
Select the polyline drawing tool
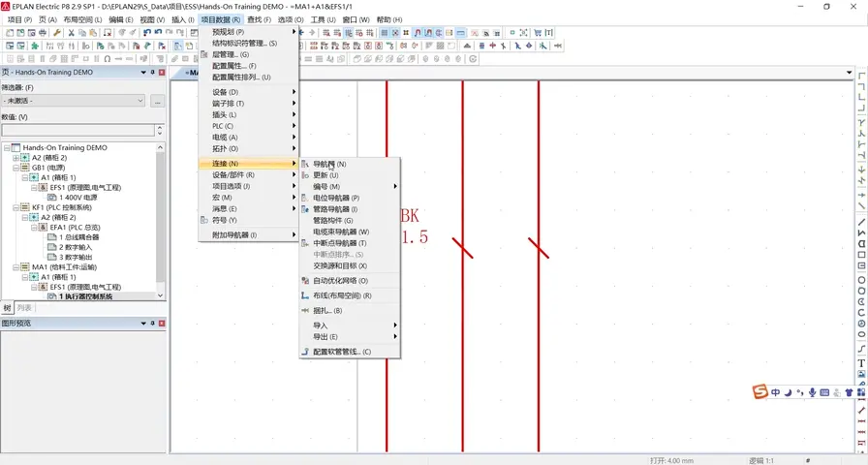pyautogui.click(x=862, y=232)
